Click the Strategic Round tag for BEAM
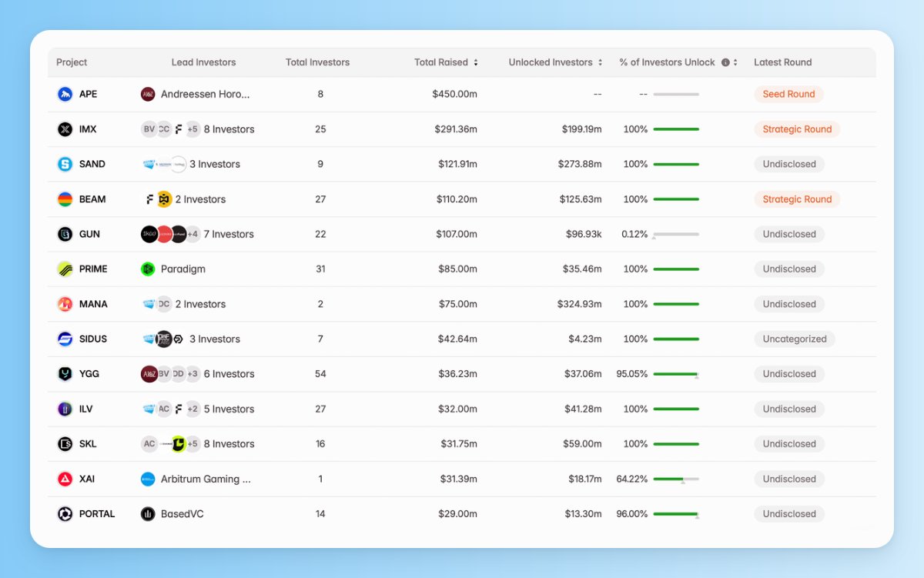Image resolution: width=924 pixels, height=578 pixels. [797, 199]
